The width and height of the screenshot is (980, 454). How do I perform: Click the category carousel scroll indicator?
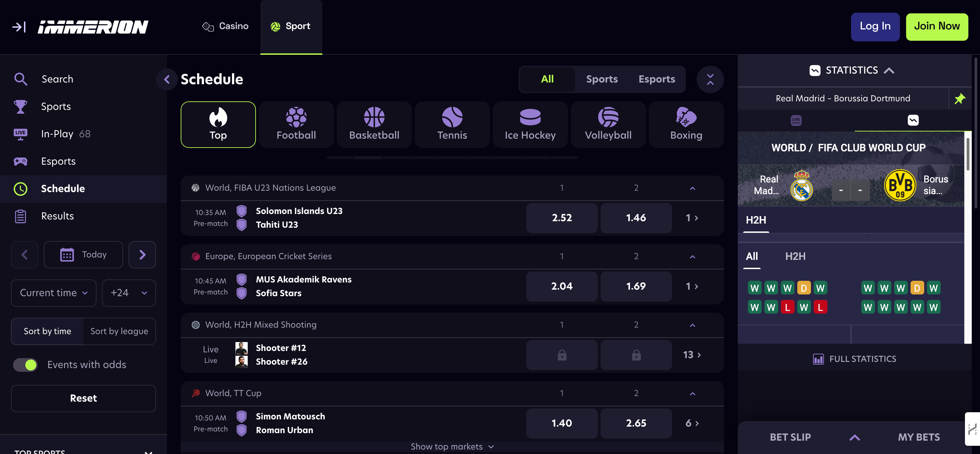(x=452, y=157)
